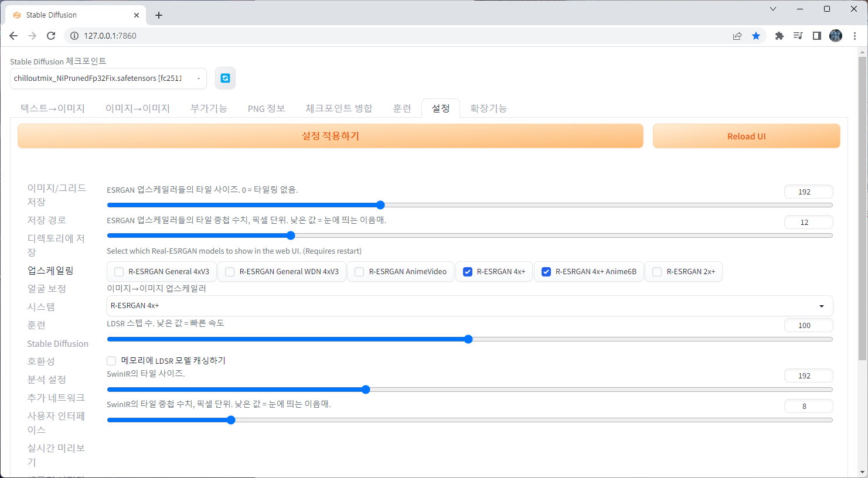Open 시스템 settings section
Viewport: 868px width, 478px height.
click(x=41, y=307)
